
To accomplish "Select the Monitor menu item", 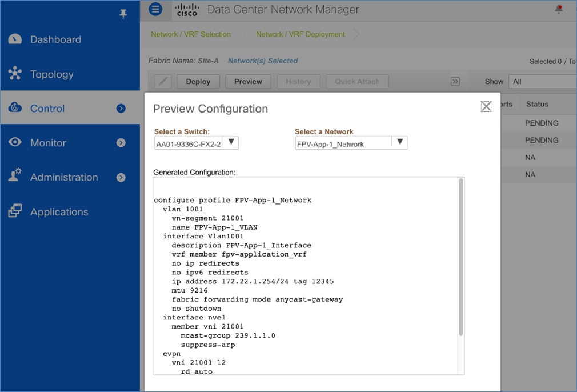I will pyautogui.click(x=48, y=143).
